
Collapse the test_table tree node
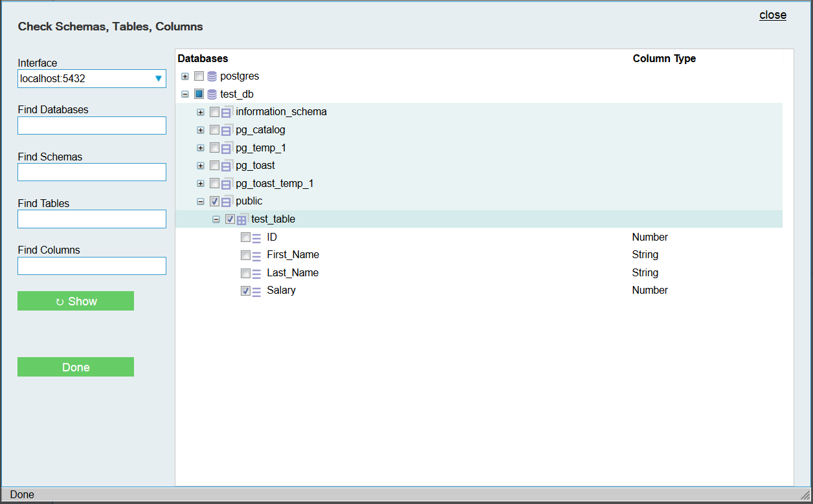pyautogui.click(x=216, y=219)
